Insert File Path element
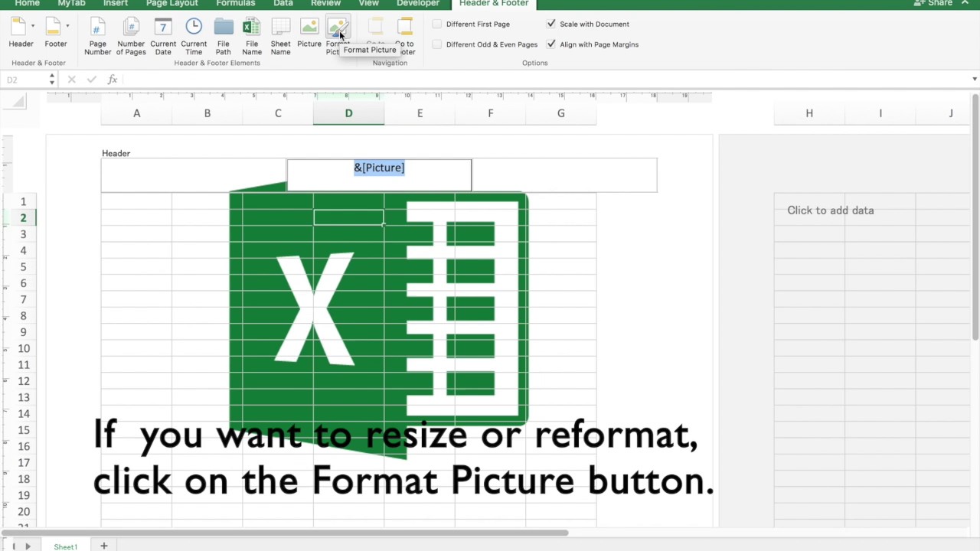 point(224,36)
